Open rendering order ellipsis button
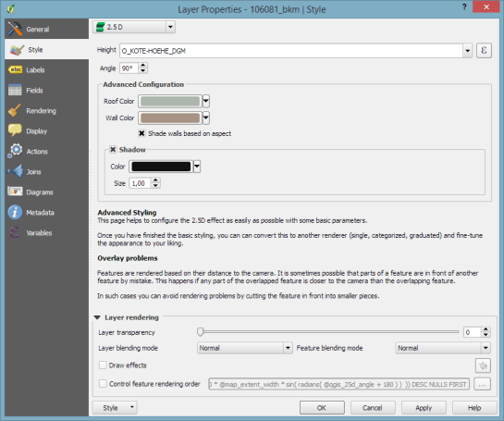The image size is (504, 421). 482,384
